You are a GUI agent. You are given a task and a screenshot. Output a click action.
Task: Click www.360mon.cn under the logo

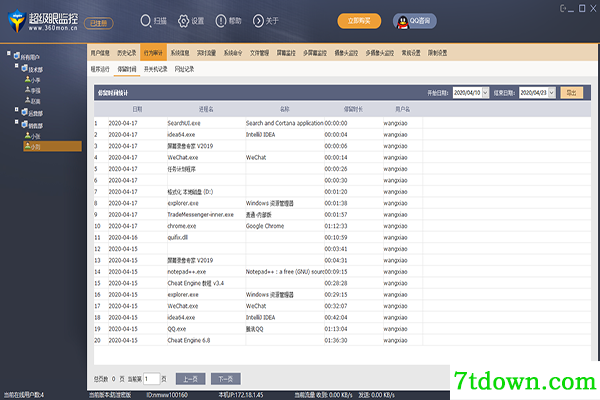click(53, 28)
